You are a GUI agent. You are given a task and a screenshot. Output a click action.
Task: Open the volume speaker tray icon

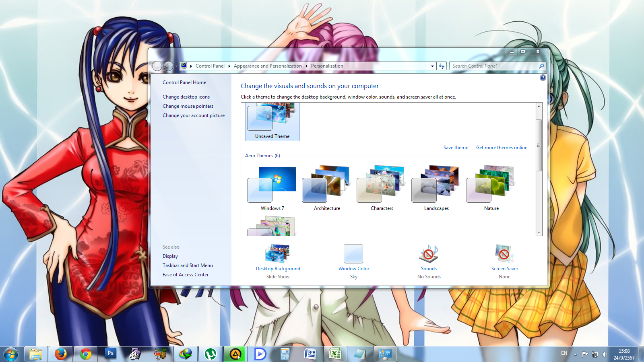coord(605,354)
